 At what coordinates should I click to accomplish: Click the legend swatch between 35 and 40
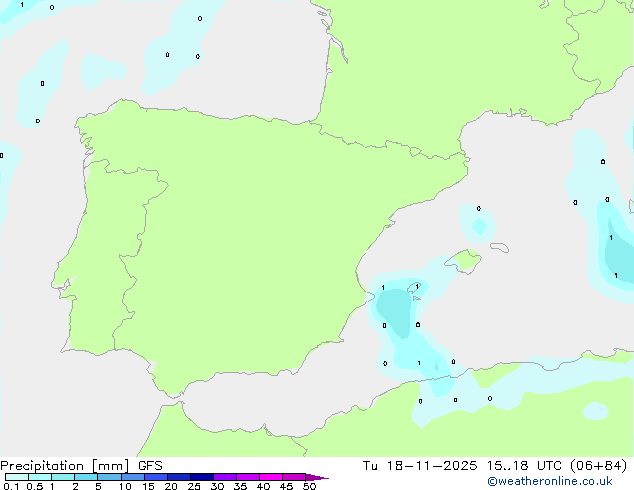pyautogui.click(x=247, y=477)
